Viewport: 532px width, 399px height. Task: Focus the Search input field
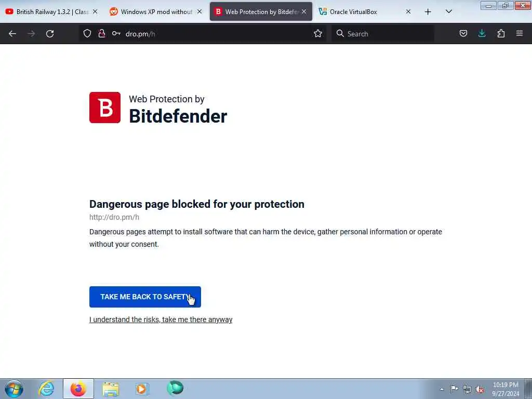tap(383, 34)
